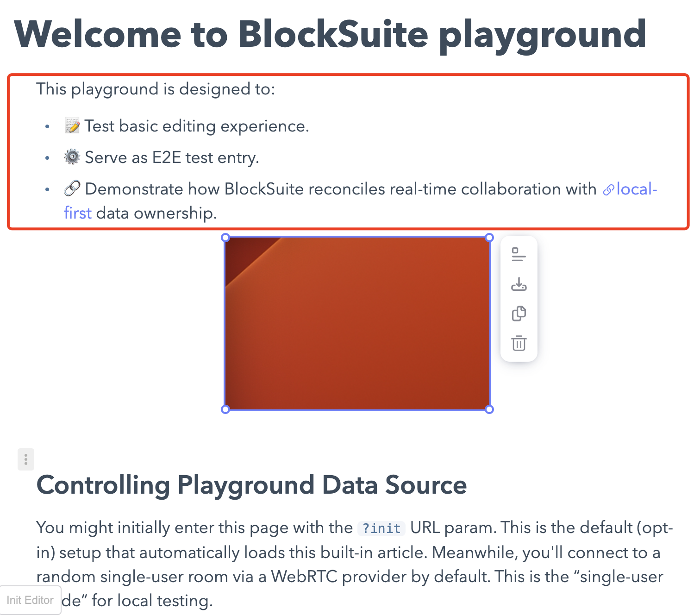Click the inline code snippet ?init
Image resolution: width=700 pixels, height=615 pixels.
(381, 528)
